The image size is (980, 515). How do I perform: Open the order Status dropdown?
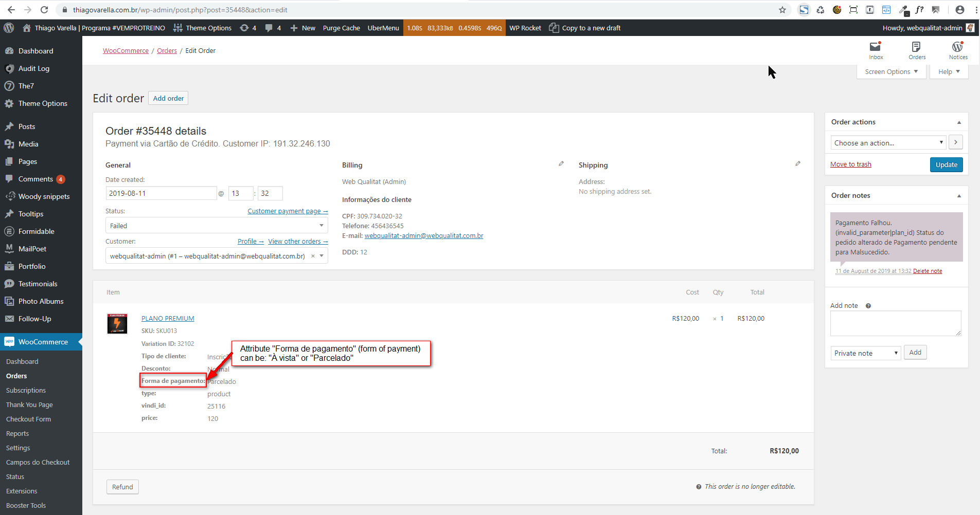coord(217,226)
